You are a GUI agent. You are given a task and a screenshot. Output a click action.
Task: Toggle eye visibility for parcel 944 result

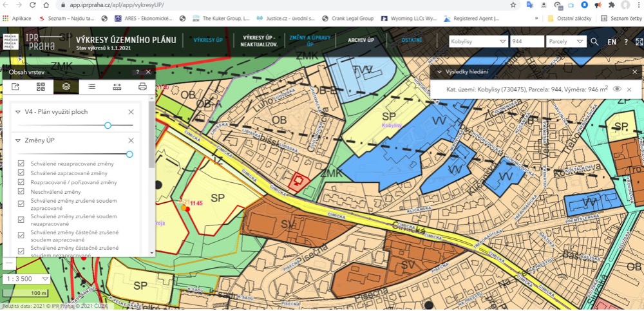pos(616,89)
